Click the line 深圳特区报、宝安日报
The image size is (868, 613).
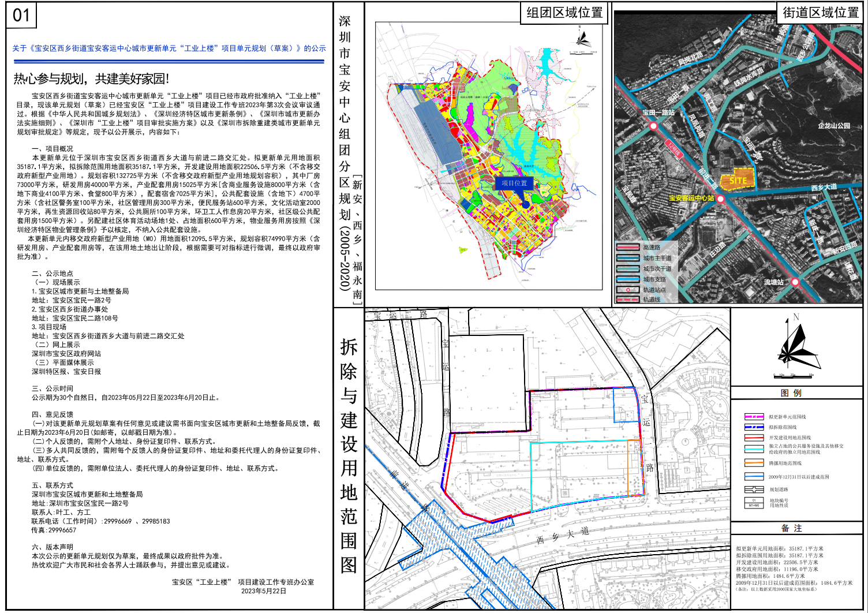(66, 372)
